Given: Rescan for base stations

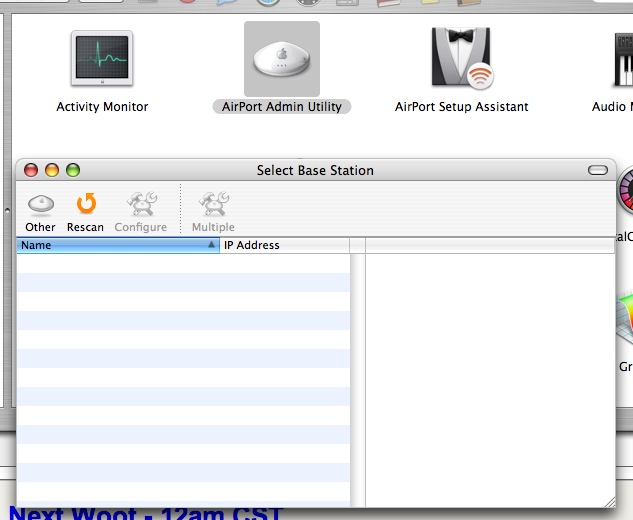Looking at the screenshot, I should pyautogui.click(x=86, y=203).
